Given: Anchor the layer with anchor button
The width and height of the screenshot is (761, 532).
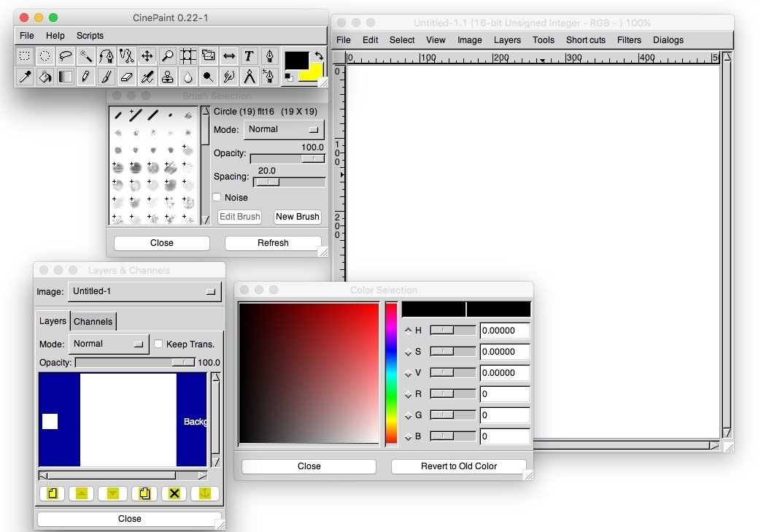Looking at the screenshot, I should tap(205, 493).
